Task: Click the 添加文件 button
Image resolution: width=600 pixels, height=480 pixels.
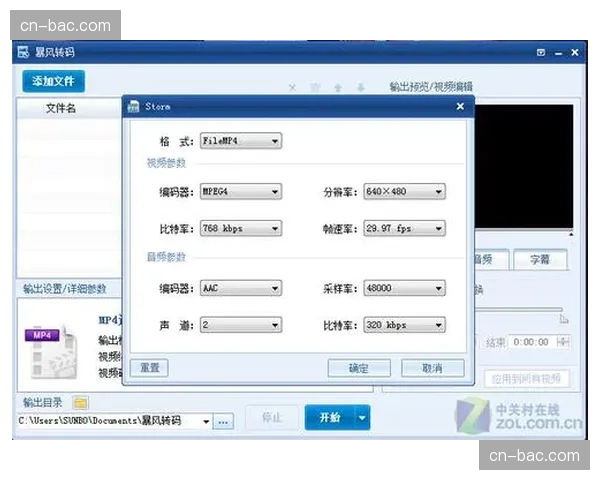Action: point(53,81)
